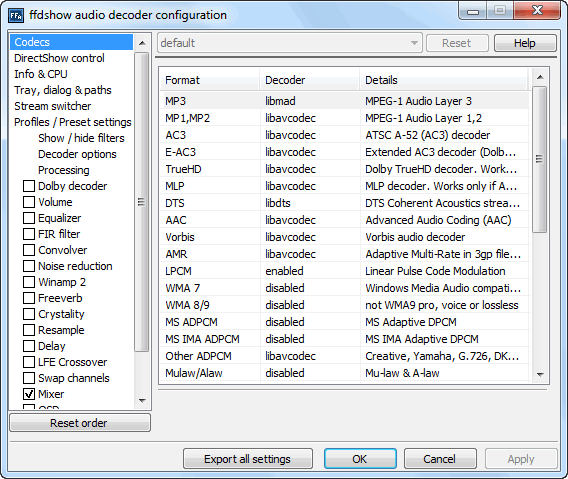Uncheck the Mixer checkbox
The width and height of the screenshot is (568, 479).
(29, 394)
